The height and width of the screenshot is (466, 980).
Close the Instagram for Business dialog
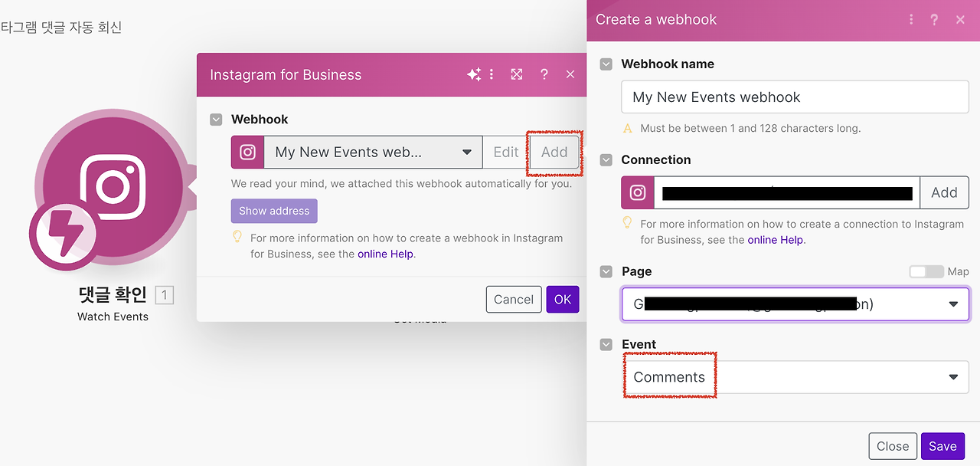(x=570, y=74)
